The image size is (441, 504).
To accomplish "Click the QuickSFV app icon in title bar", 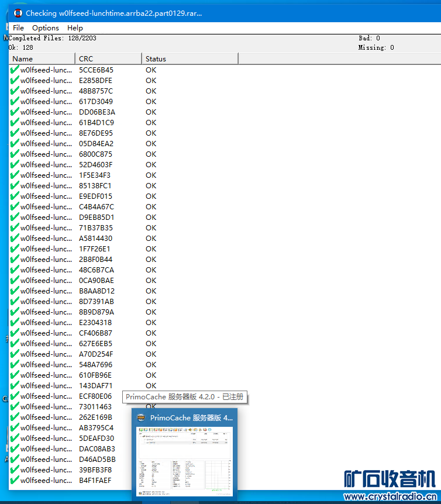I will point(18,13).
